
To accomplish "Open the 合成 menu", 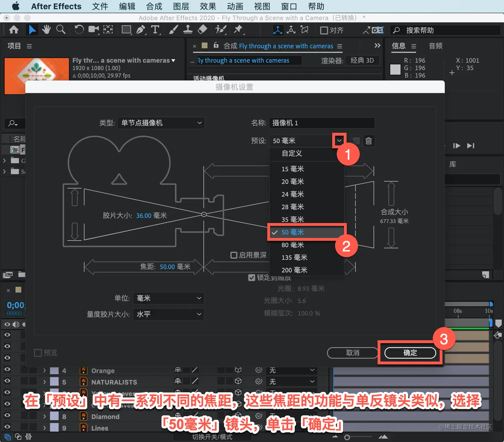I will (154, 6).
